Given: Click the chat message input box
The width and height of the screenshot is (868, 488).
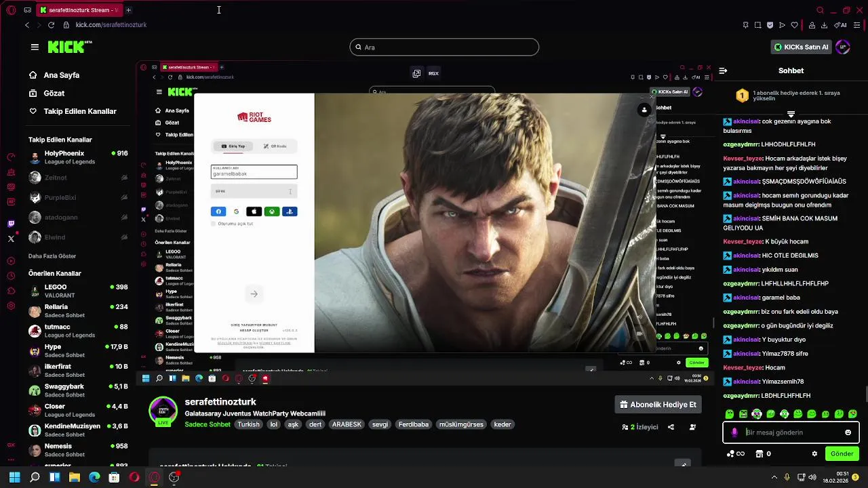Looking at the screenshot, I should click(791, 432).
